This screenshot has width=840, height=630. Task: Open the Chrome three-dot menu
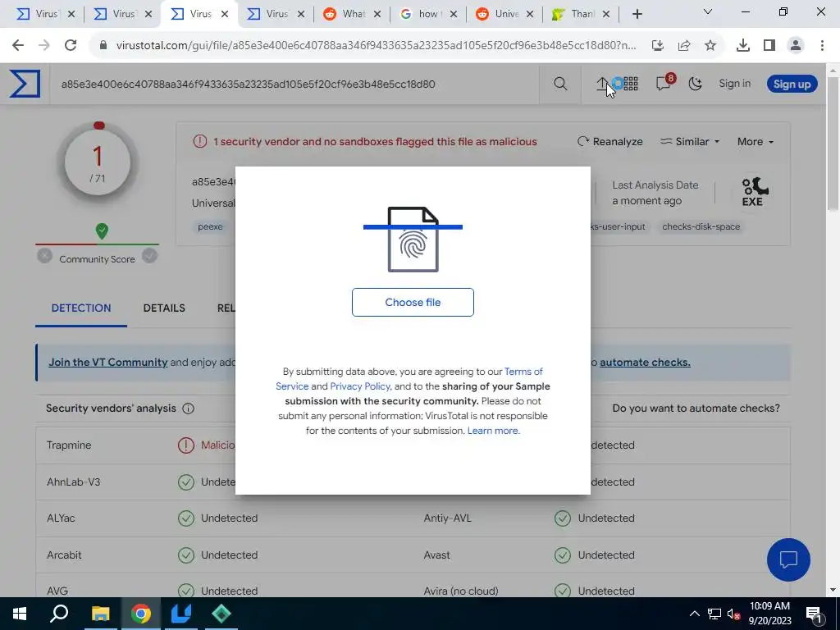coord(822,46)
